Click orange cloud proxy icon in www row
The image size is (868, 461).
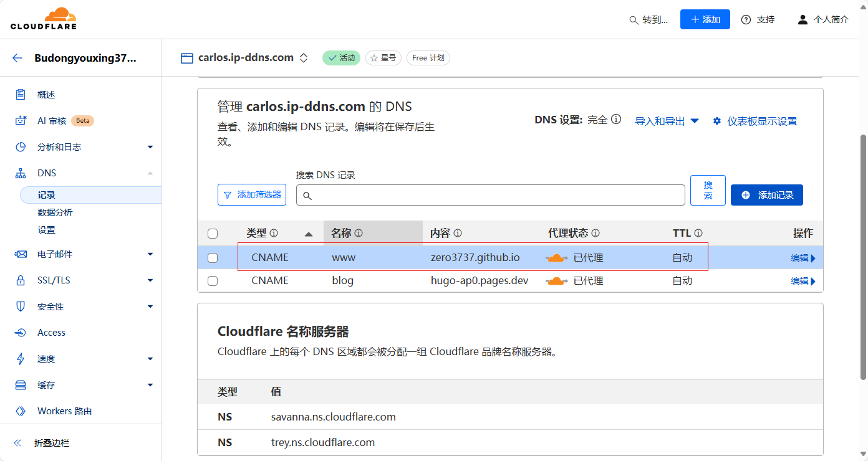pos(556,258)
